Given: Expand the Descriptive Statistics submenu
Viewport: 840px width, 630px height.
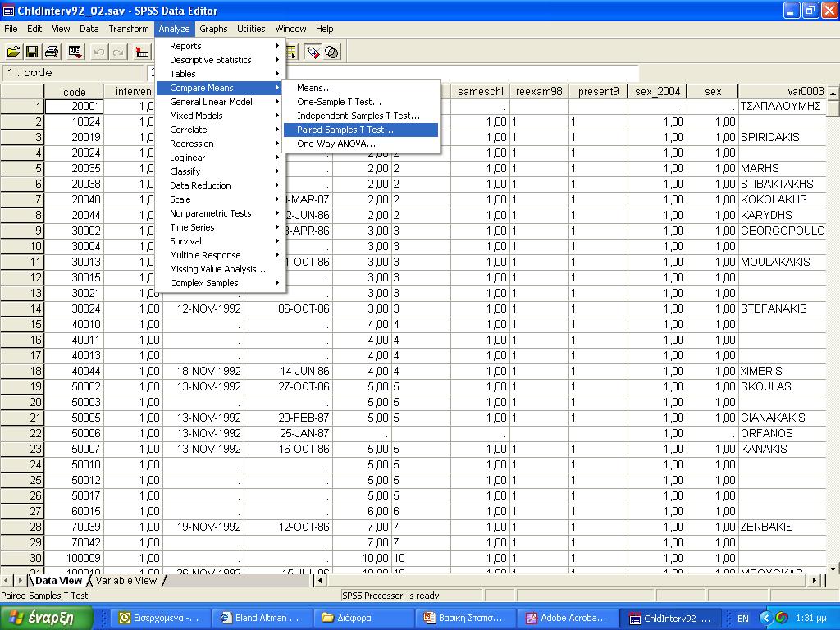Looking at the screenshot, I should coord(220,60).
